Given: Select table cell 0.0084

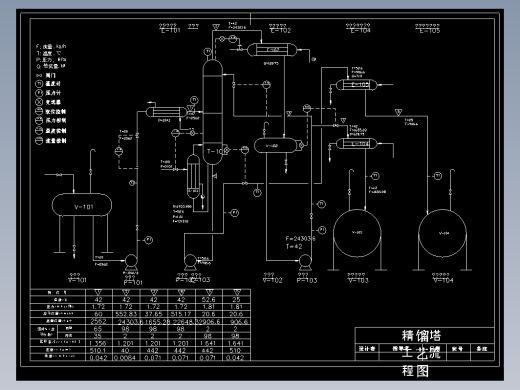Looking at the screenshot, I should point(125,358).
